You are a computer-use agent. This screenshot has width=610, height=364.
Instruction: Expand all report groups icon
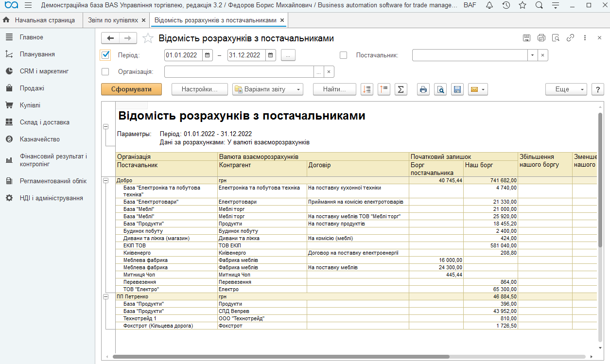pyautogui.click(x=367, y=89)
